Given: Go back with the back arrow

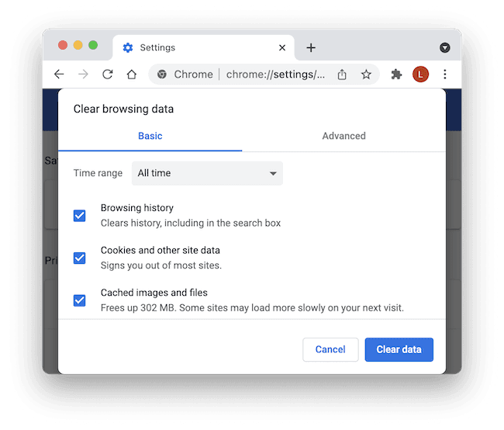Looking at the screenshot, I should point(59,75).
